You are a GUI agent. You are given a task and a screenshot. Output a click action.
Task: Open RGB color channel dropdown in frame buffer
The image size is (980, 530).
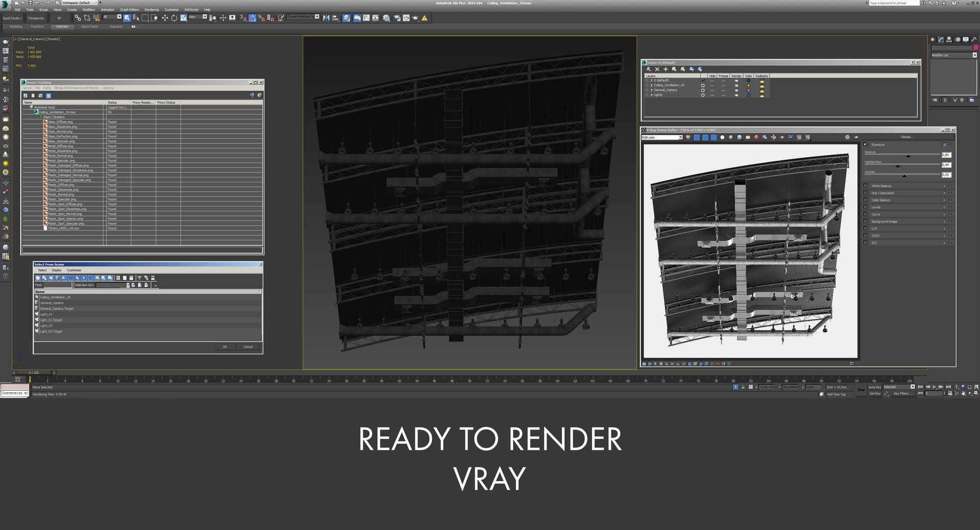point(662,137)
